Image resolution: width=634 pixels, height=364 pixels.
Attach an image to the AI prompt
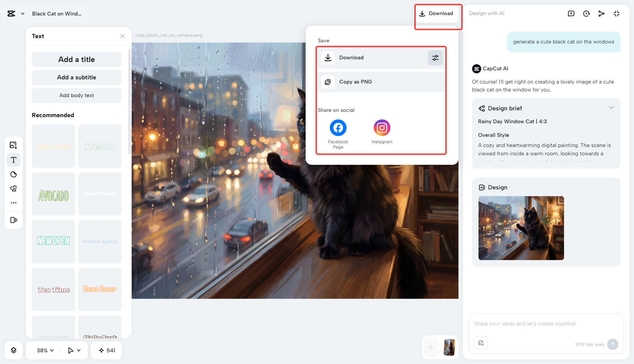tap(481, 343)
